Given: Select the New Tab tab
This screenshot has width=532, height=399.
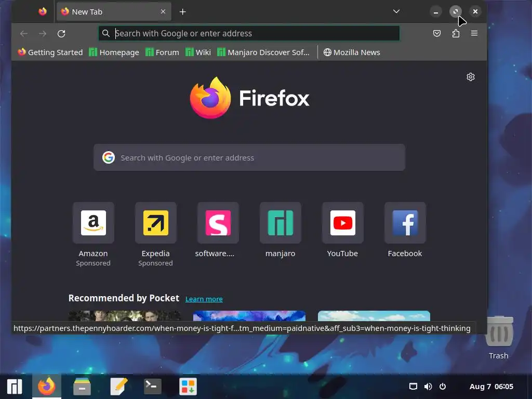Looking at the screenshot, I should pyautogui.click(x=114, y=11).
